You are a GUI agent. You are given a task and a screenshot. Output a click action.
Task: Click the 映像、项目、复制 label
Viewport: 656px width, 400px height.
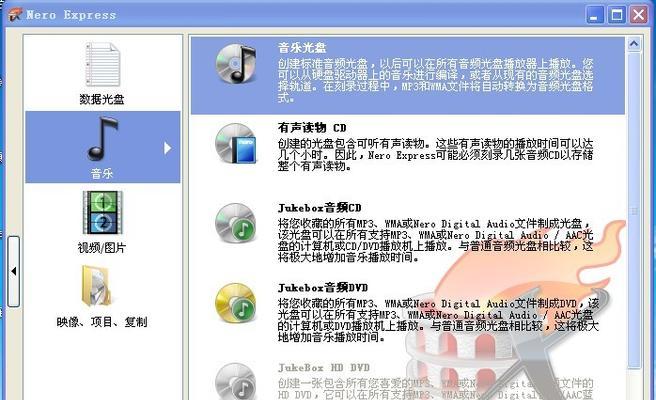point(102,322)
